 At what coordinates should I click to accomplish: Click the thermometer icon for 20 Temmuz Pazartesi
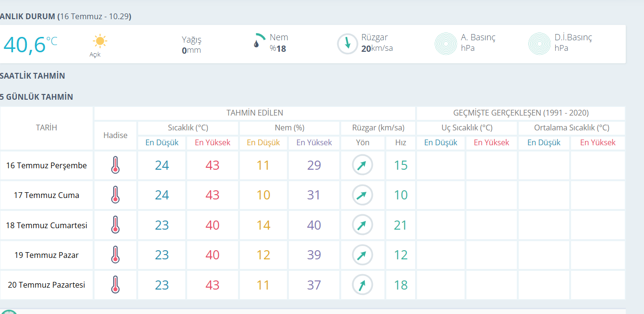tap(115, 285)
